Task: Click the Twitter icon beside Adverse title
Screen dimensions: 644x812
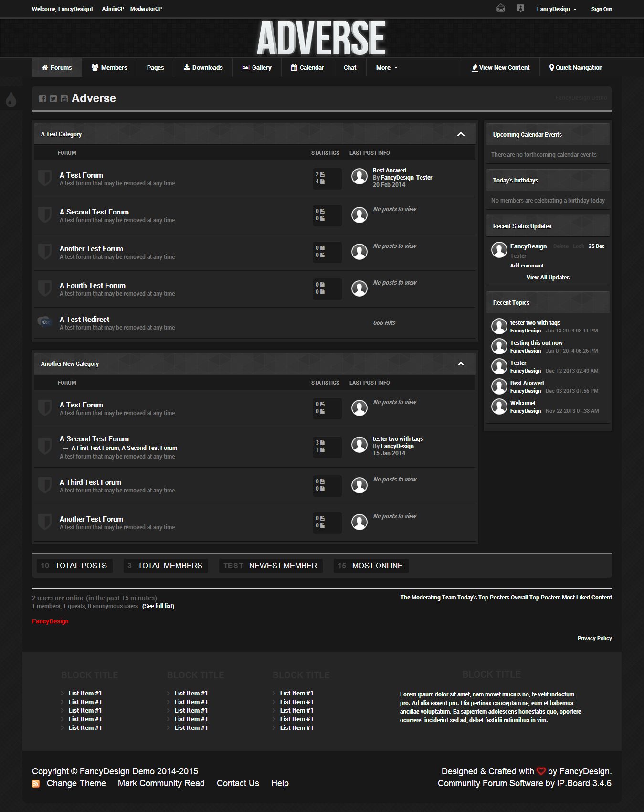Action: [x=53, y=98]
